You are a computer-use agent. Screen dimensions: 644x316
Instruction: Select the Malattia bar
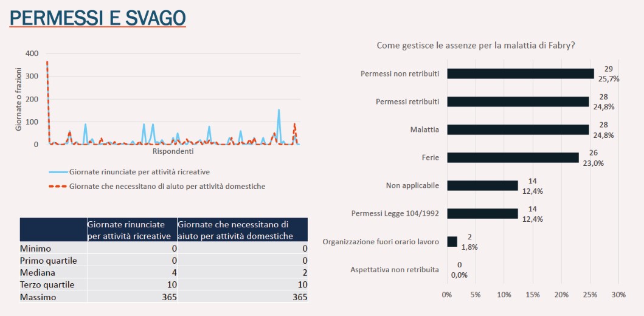pyautogui.click(x=518, y=129)
